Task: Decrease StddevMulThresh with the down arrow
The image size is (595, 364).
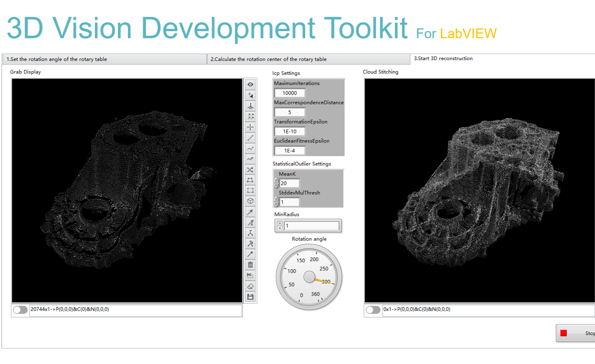Action: click(276, 204)
